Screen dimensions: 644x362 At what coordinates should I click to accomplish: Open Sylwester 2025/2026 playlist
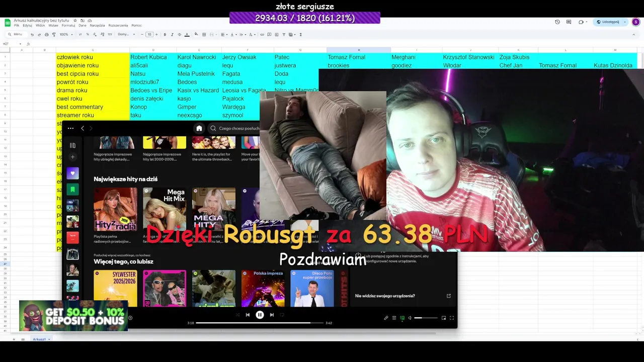tap(115, 288)
